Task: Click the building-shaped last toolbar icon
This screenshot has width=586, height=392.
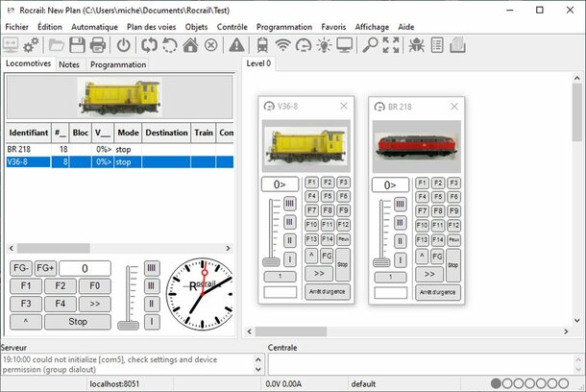Action: click(x=457, y=45)
